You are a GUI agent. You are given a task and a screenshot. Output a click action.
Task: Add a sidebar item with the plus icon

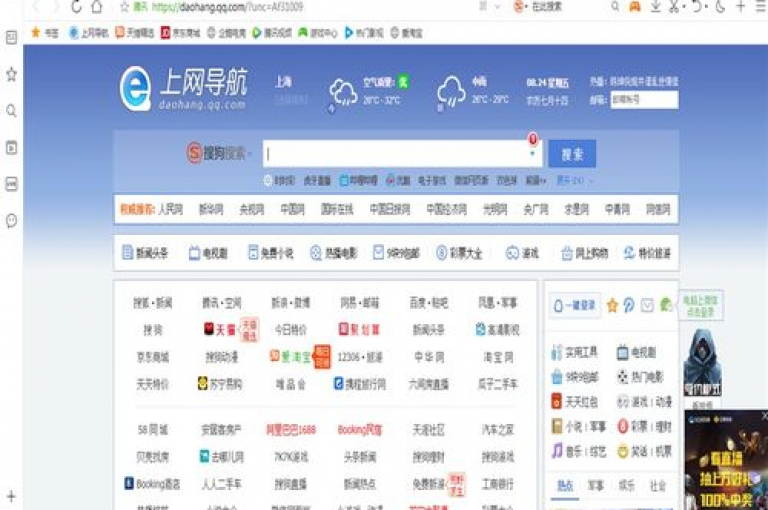(x=11, y=496)
